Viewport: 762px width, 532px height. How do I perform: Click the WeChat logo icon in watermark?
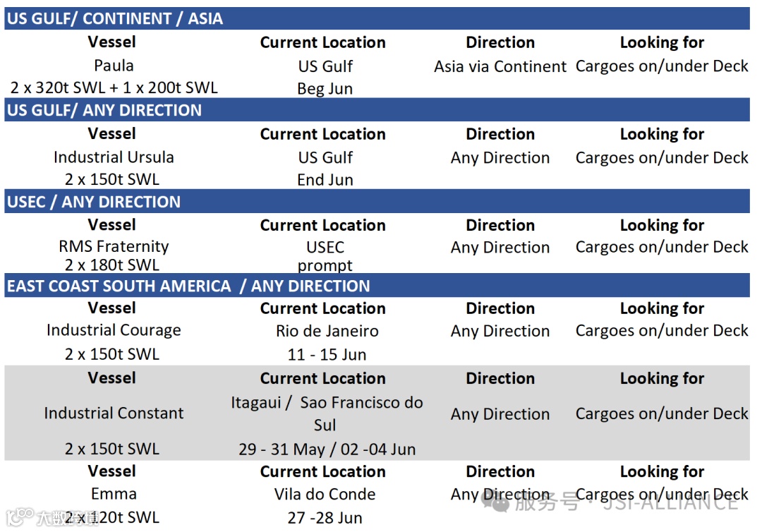pyautogui.click(x=495, y=502)
